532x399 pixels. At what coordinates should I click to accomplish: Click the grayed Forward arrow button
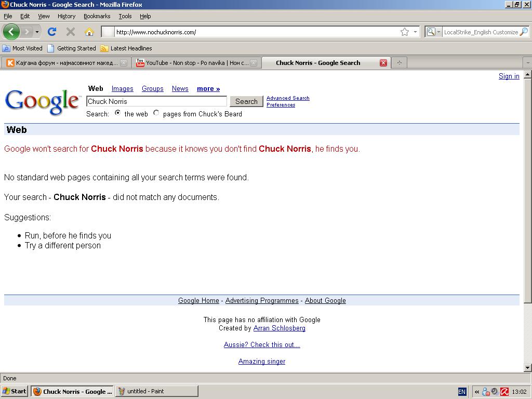tap(26, 32)
